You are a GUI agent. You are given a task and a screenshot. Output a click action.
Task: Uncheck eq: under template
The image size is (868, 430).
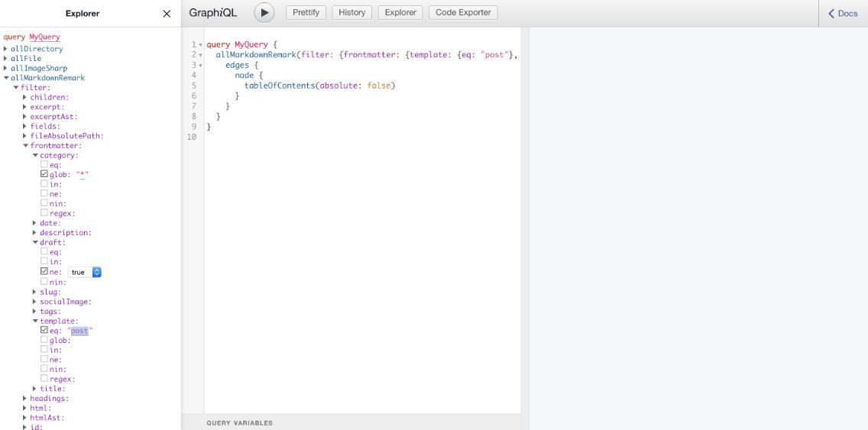[44, 330]
